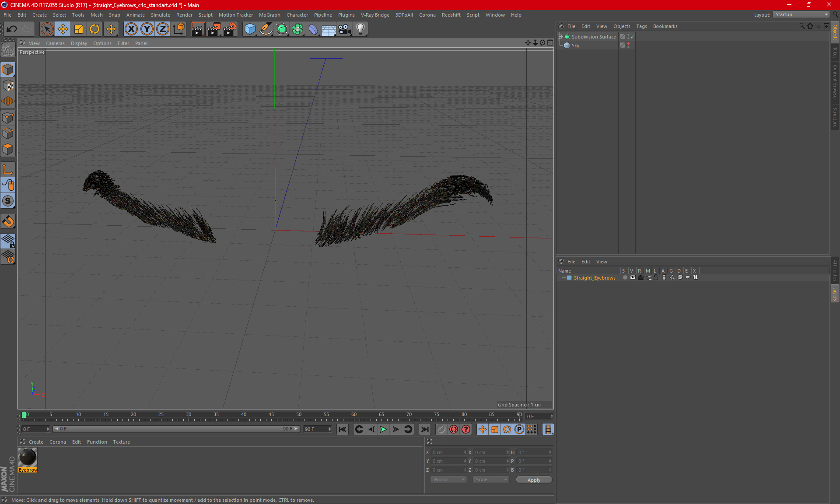
Task: Select the Live Selection tool
Action: (x=47, y=29)
